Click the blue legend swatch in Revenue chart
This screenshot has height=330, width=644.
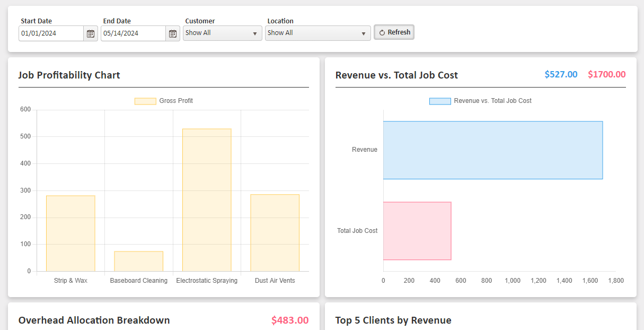point(440,101)
